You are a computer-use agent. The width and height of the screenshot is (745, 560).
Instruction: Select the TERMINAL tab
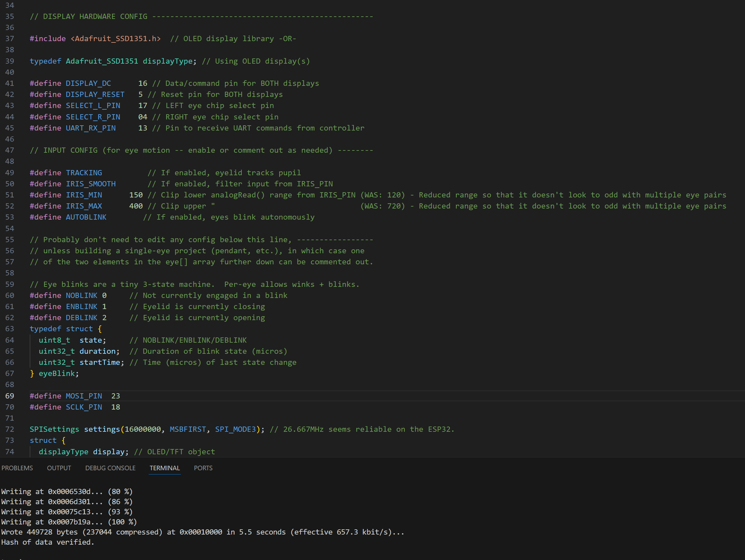(165, 468)
